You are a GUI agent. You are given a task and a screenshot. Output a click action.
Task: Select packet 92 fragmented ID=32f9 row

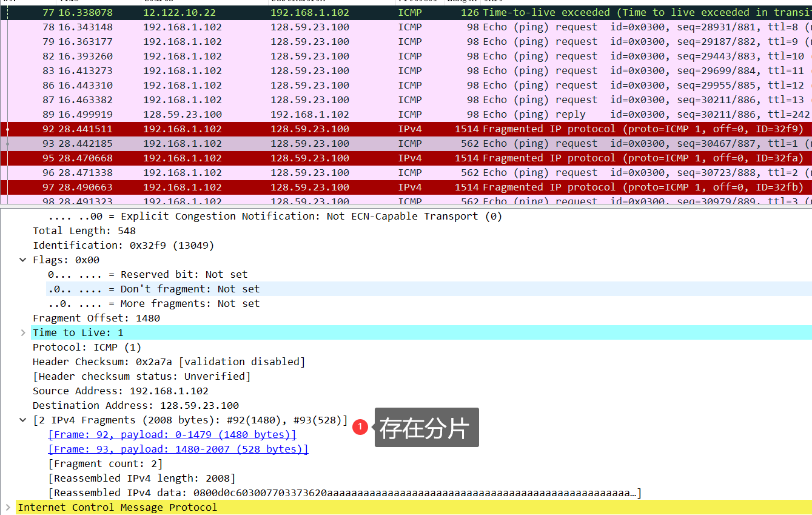(406, 129)
